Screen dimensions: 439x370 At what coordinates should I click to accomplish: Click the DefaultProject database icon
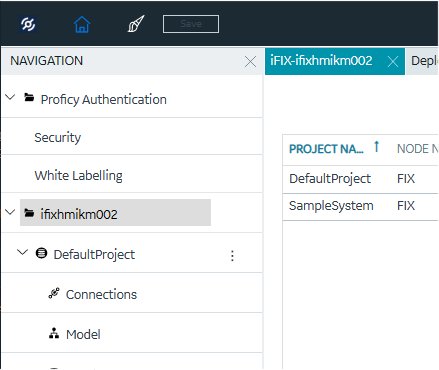point(41,253)
